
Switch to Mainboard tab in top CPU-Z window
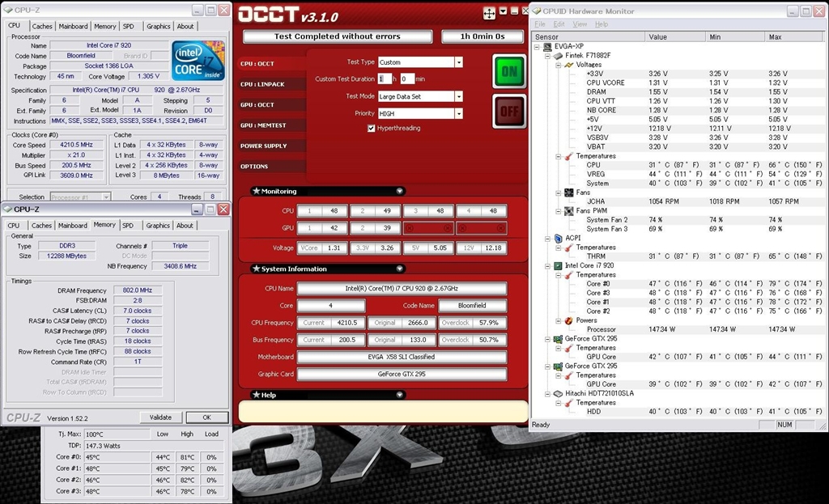(73, 27)
